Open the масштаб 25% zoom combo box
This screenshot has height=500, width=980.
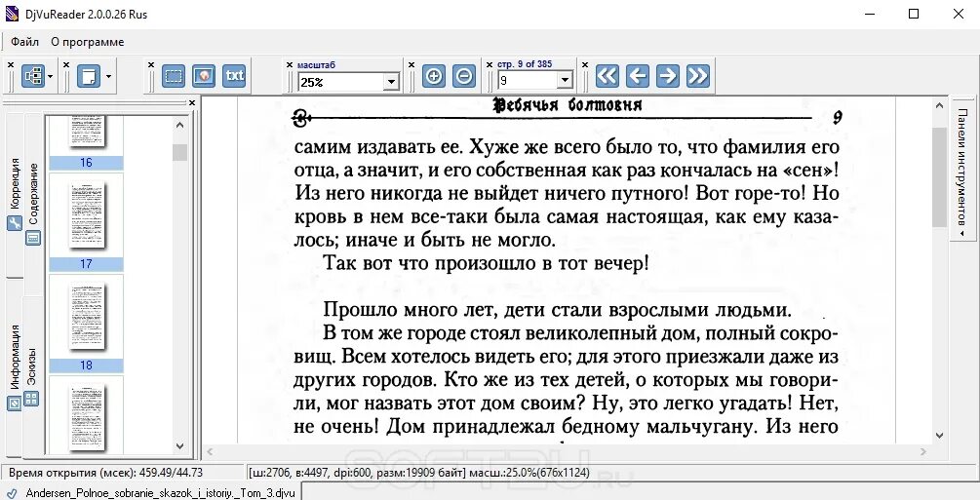348,81
